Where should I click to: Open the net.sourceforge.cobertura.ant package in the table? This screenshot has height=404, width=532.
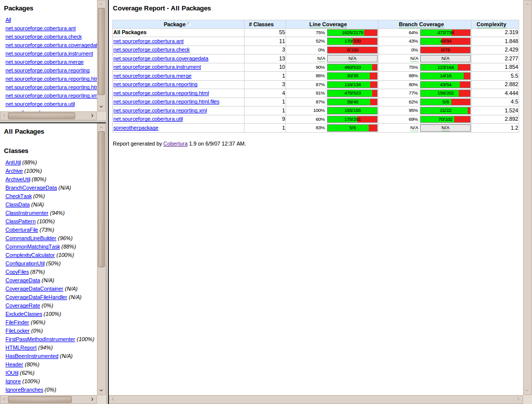(148, 41)
